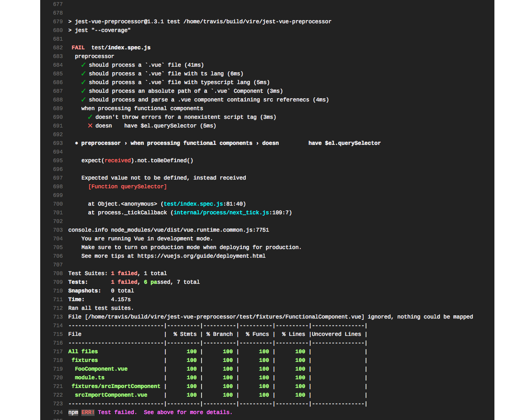
Task: Click 'Snapshots: 0 total' line
Action: pos(101,291)
